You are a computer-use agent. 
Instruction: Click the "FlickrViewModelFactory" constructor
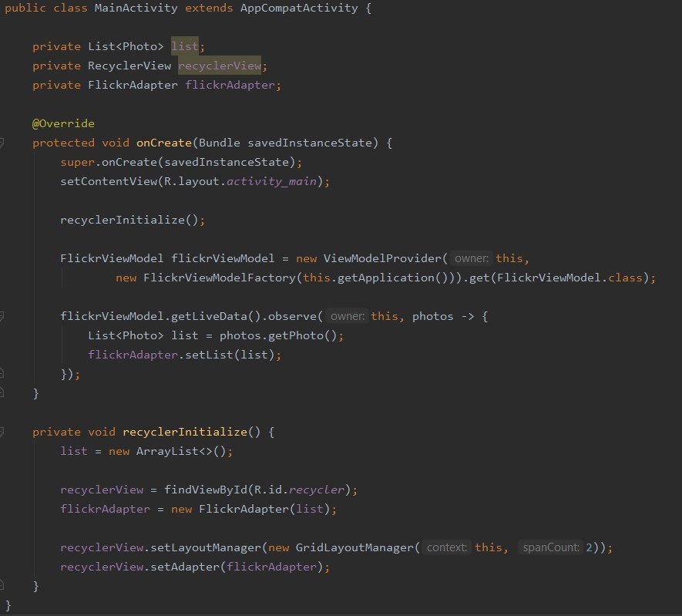[x=220, y=278]
